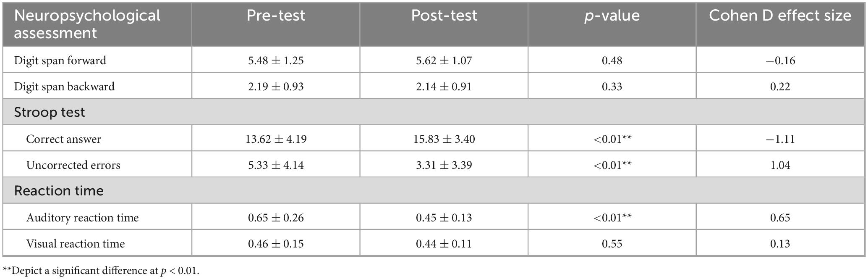Click the Visual reaction time label

pos(76,244)
